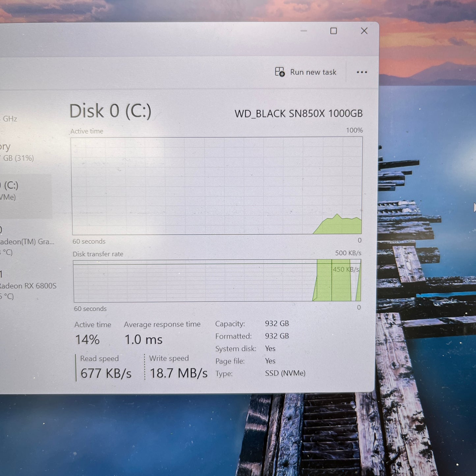Click the Average response time label
This screenshot has width=476, height=476.
tap(162, 324)
